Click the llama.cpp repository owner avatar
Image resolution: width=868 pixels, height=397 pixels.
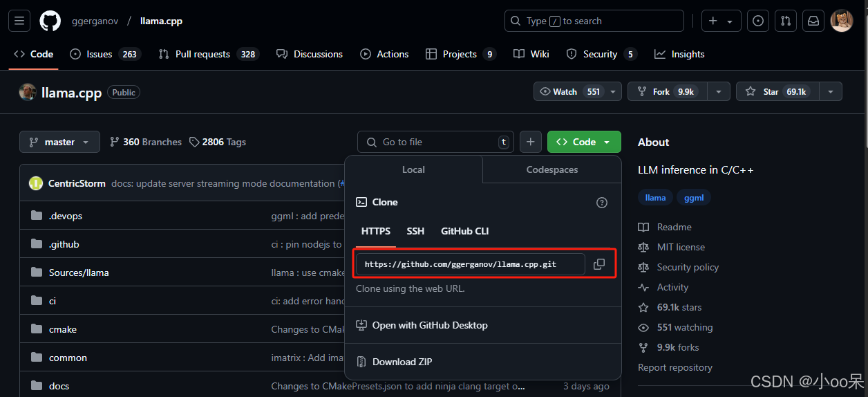pos(28,92)
